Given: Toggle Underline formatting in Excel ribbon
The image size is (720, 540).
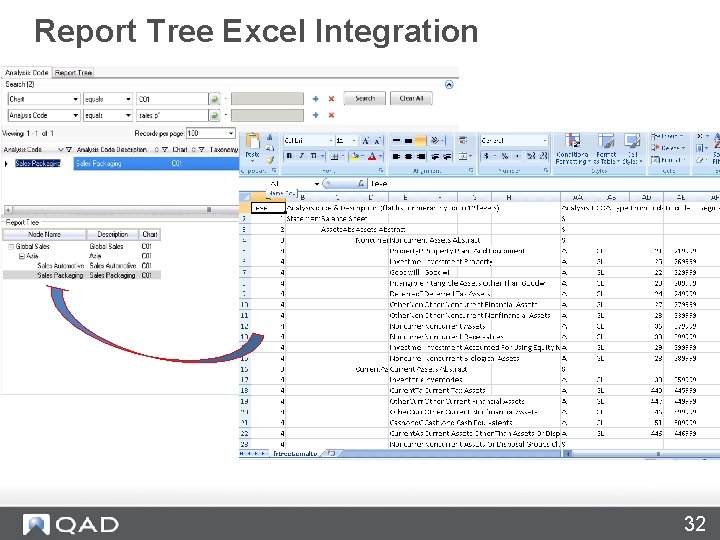Looking at the screenshot, I should click(x=314, y=156).
